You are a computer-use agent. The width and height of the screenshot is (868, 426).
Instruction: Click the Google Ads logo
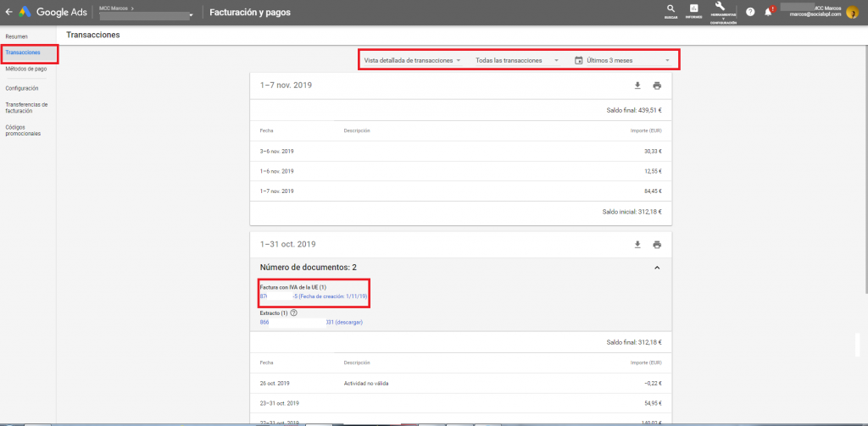(53, 12)
